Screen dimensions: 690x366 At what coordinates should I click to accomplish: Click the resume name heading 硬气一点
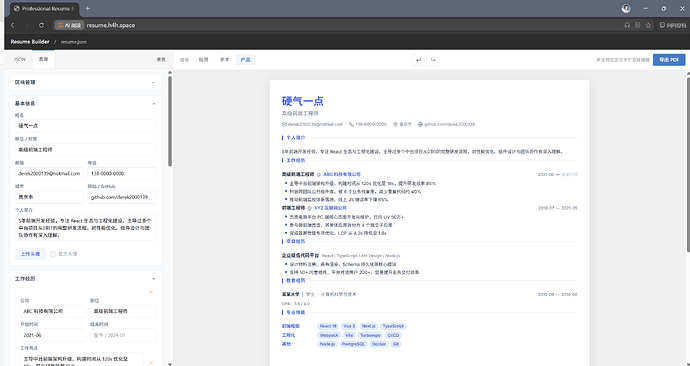point(303,101)
